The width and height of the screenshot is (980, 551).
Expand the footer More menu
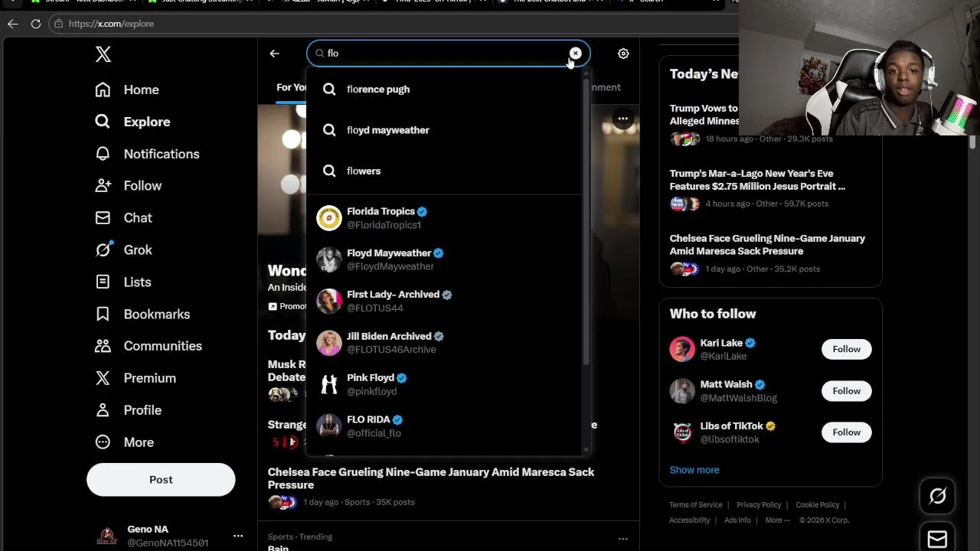click(778, 520)
